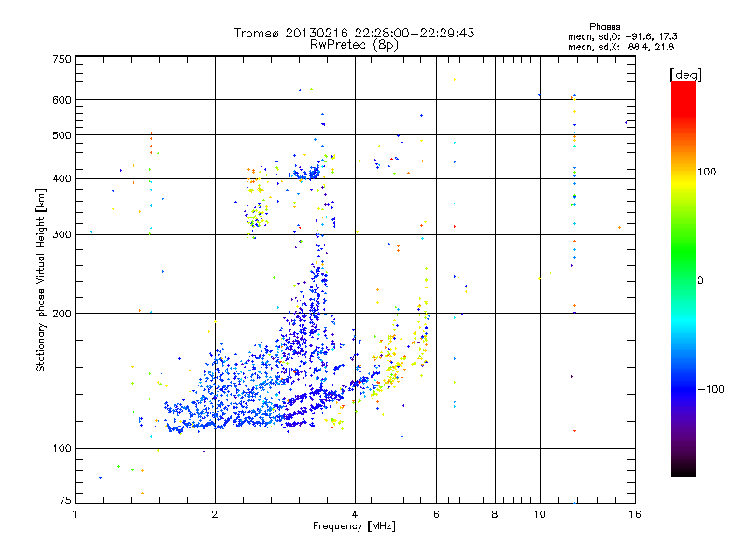747x560 pixels.
Task: Click the 'mean, sd,O: -91.6, 17.3' text
Action: (x=622, y=36)
